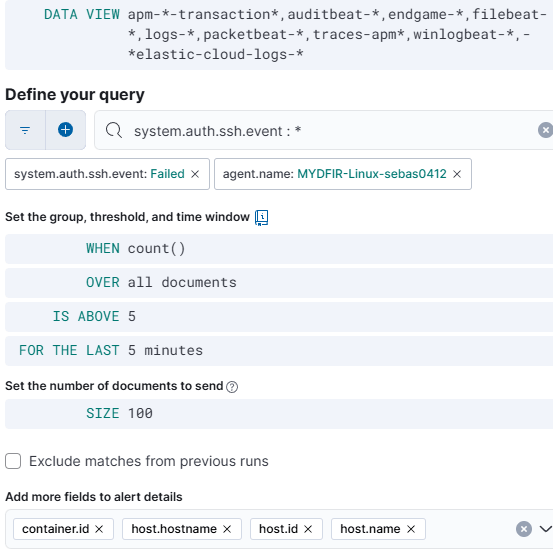The image size is (553, 560).
Task: Remove container.id from alert detail fields
Action: pyautogui.click(x=99, y=529)
